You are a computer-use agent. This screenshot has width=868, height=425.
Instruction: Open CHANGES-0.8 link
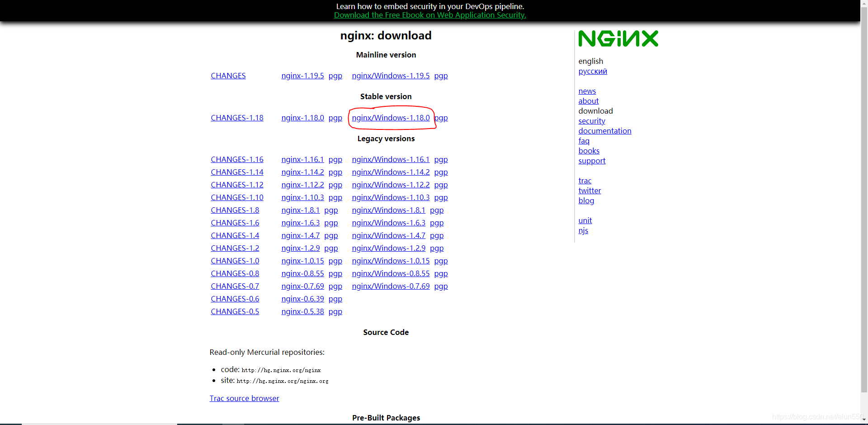click(235, 273)
